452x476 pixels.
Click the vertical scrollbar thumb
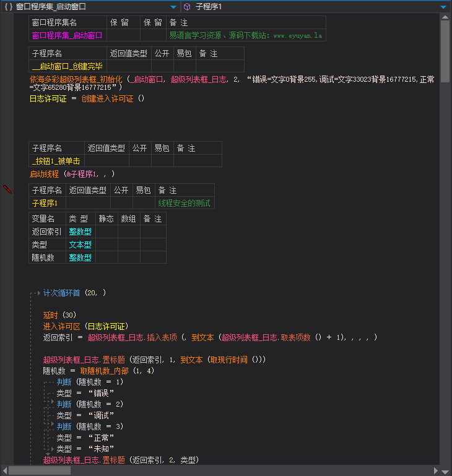click(x=445, y=46)
